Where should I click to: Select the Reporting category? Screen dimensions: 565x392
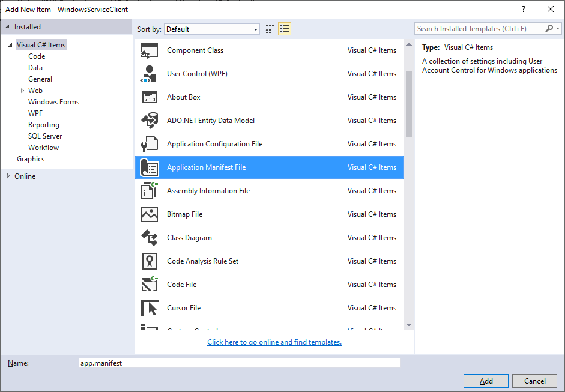tap(44, 125)
